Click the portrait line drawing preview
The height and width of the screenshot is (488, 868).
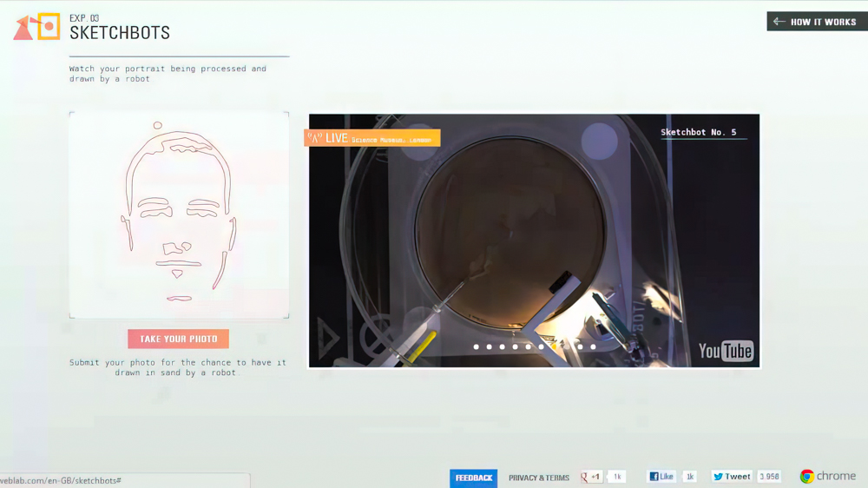[x=179, y=215]
